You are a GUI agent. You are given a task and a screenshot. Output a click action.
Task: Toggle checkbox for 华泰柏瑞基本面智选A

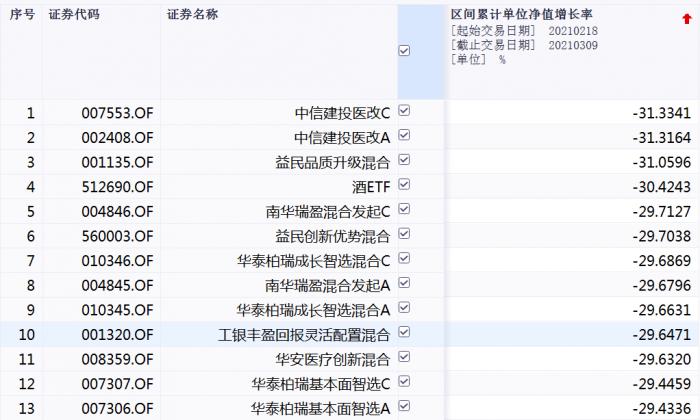pyautogui.click(x=404, y=406)
